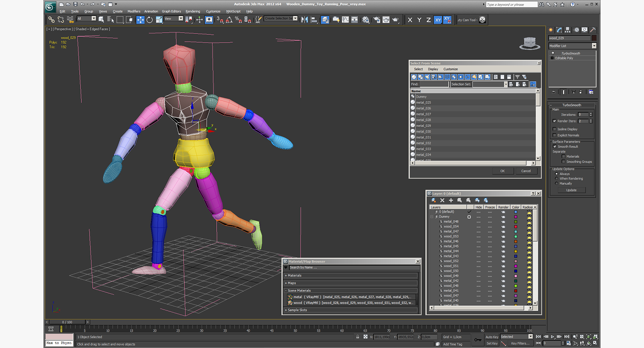Select the Move transform tool

pyautogui.click(x=140, y=20)
